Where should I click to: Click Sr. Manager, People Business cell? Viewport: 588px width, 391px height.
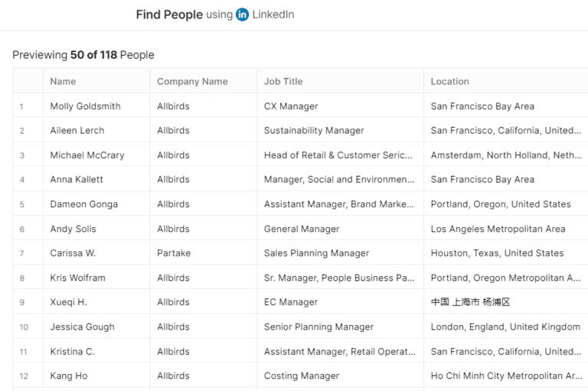[x=339, y=278]
